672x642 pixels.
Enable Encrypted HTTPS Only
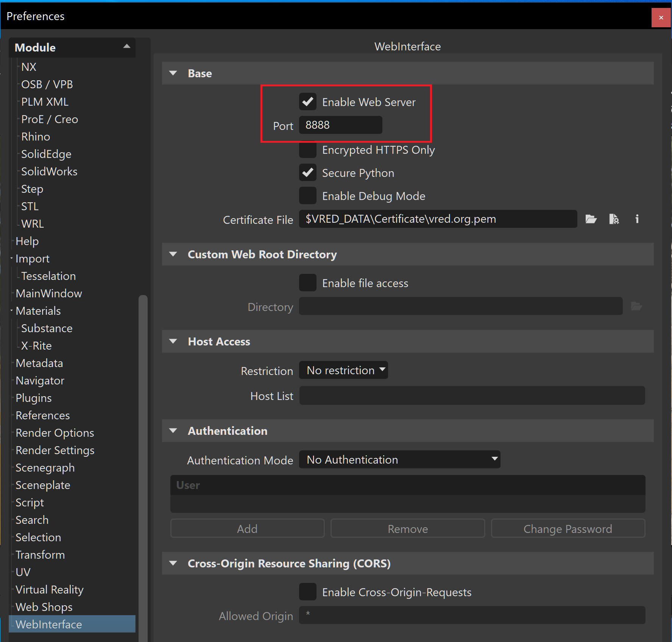[x=308, y=150]
